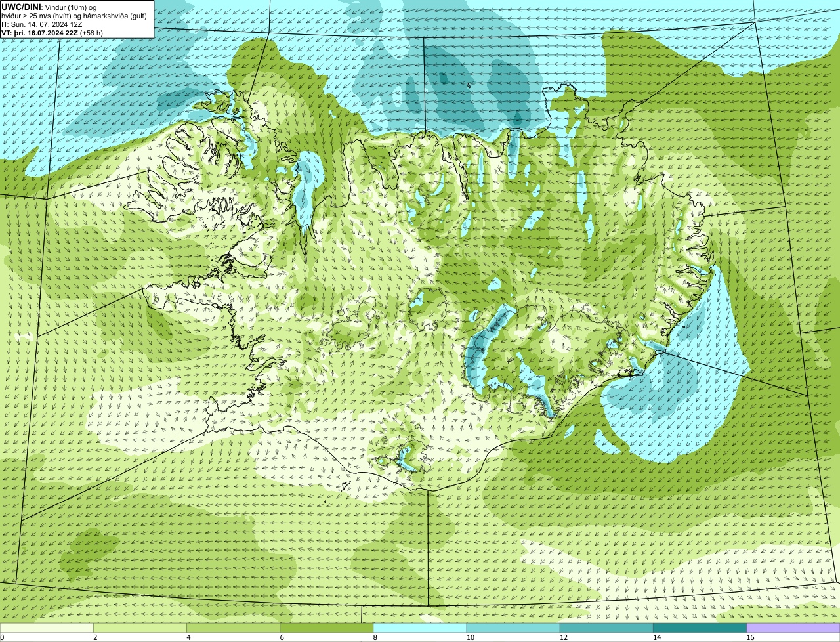840x642 pixels.
Task: Click the 8–10 m/s light cyan legend swatch
Action: click(420, 628)
